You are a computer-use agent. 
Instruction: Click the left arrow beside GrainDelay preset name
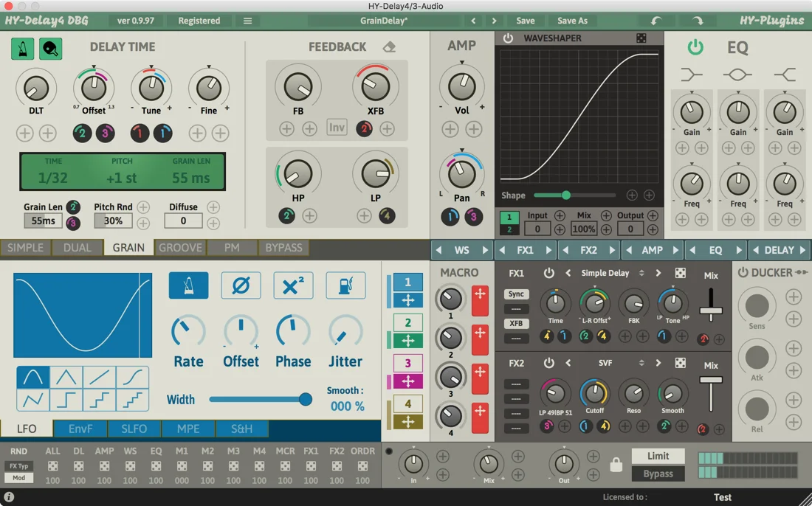click(475, 21)
